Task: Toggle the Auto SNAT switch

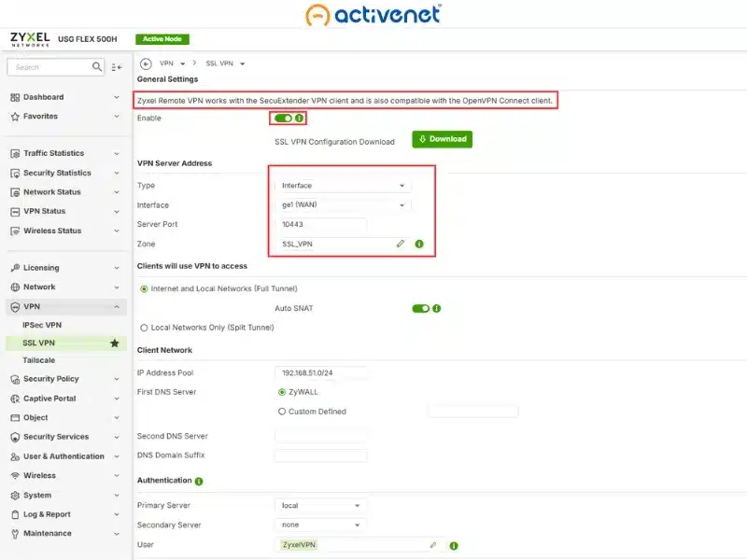Action: coord(421,309)
